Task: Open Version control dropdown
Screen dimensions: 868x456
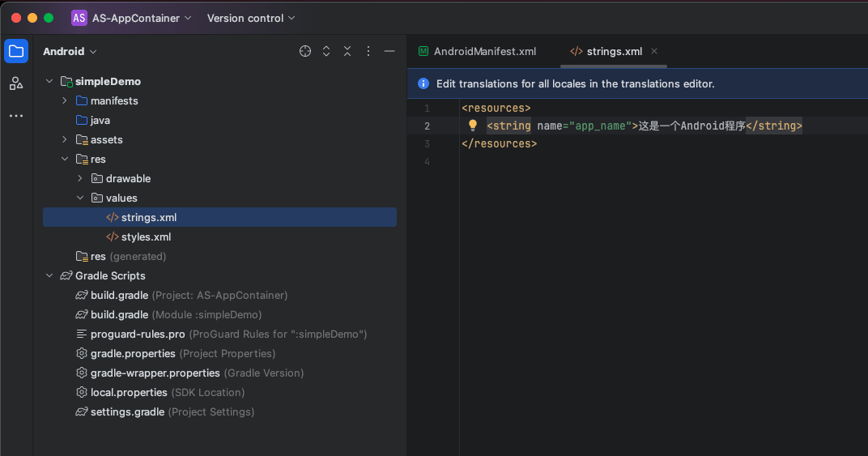Action: (x=251, y=18)
